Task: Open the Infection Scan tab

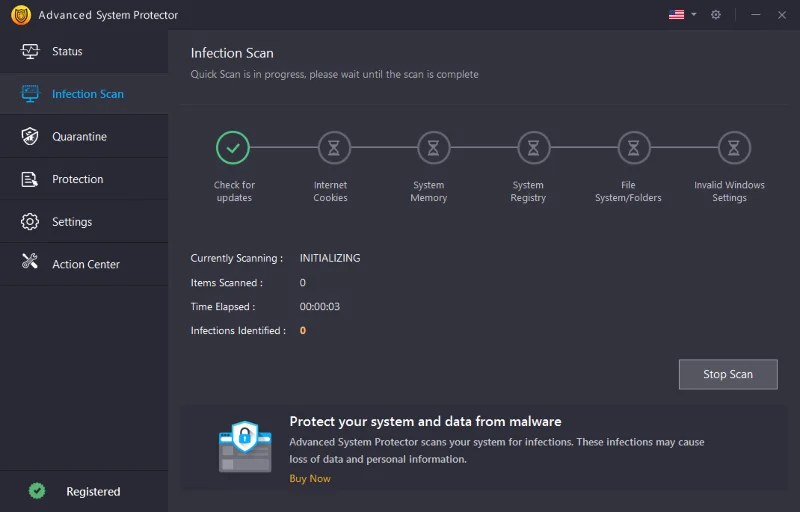Action: pos(87,94)
